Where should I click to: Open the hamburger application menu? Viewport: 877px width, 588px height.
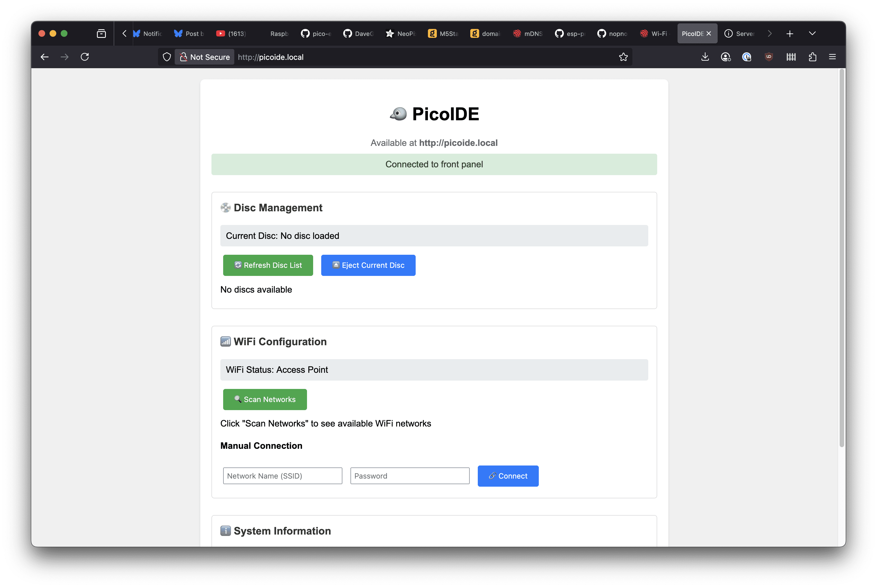(x=832, y=57)
